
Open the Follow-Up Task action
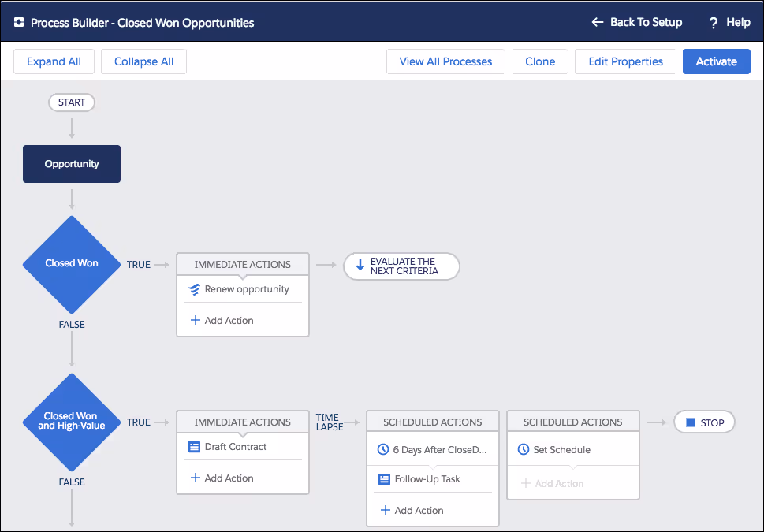433,479
